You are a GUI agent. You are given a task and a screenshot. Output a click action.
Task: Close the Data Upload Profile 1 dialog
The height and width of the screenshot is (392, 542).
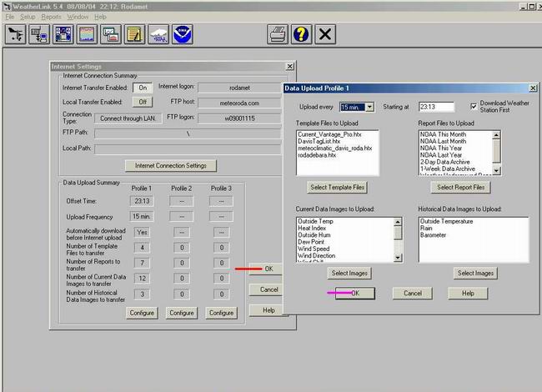tap(533, 88)
